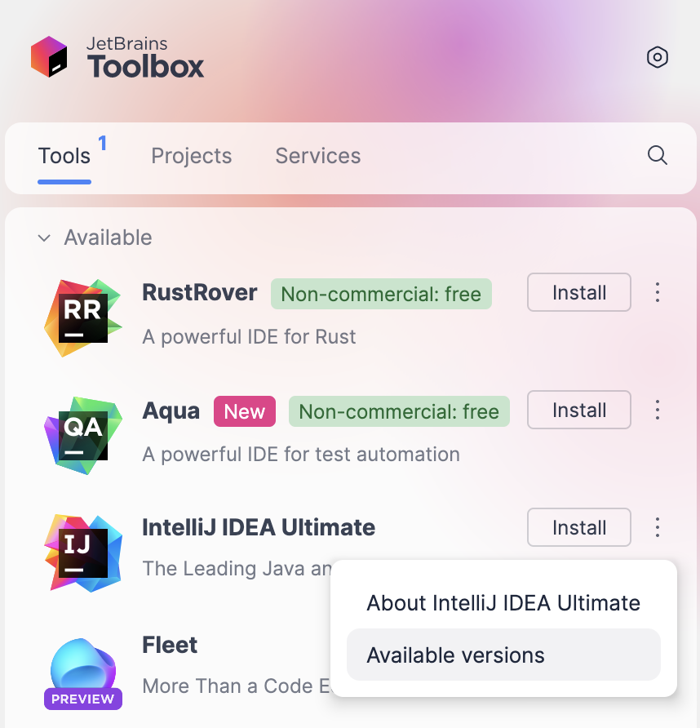The image size is (700, 728).
Task: Choose Available versions menu entry
Action: pyautogui.click(x=503, y=655)
